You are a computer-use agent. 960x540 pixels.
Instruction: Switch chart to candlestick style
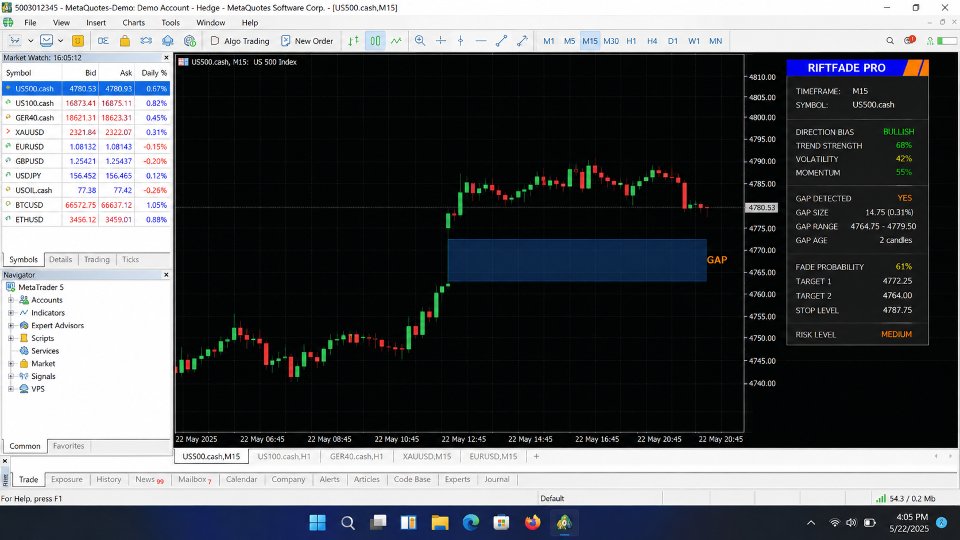375,41
